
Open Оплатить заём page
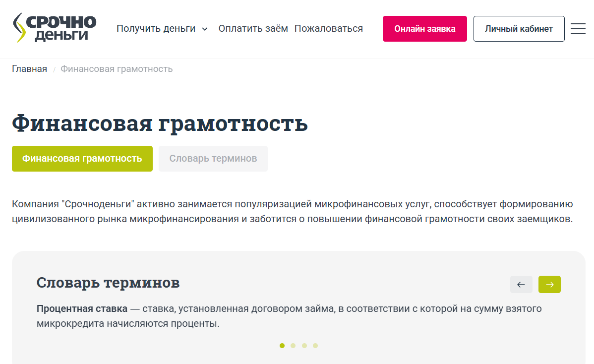point(253,29)
